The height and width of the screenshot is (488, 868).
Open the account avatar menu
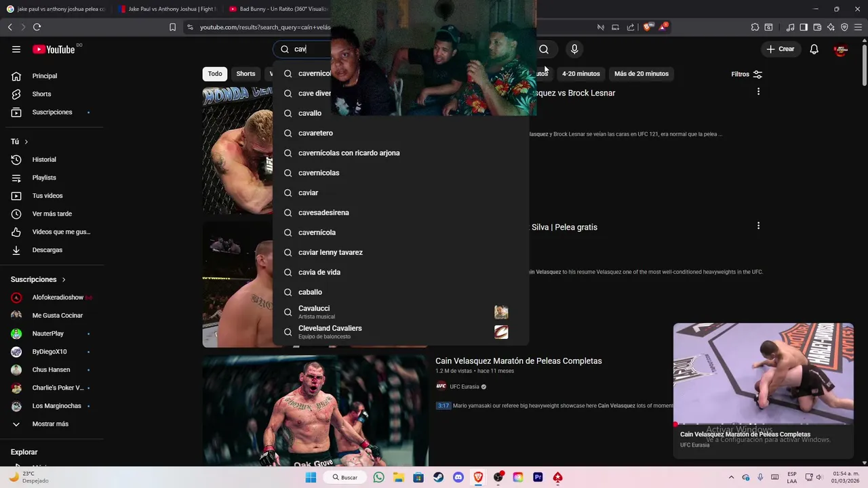[841, 49]
